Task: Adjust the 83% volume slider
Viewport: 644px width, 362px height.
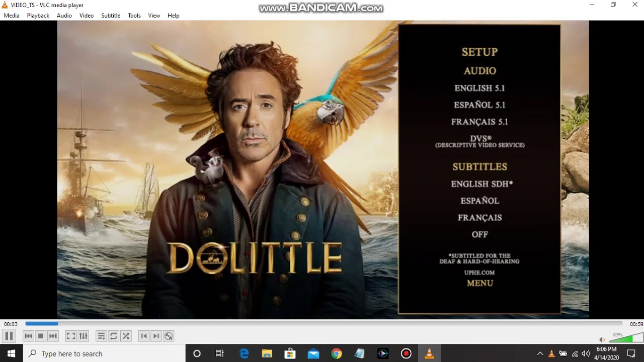Action: (626, 338)
